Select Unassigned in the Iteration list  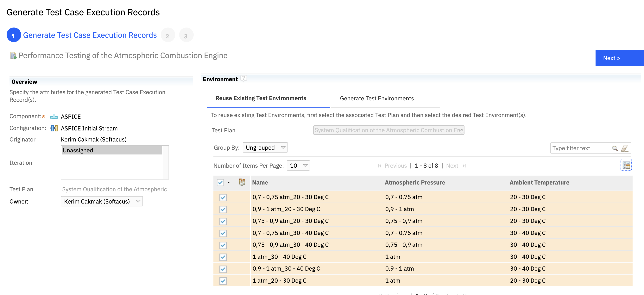point(112,150)
